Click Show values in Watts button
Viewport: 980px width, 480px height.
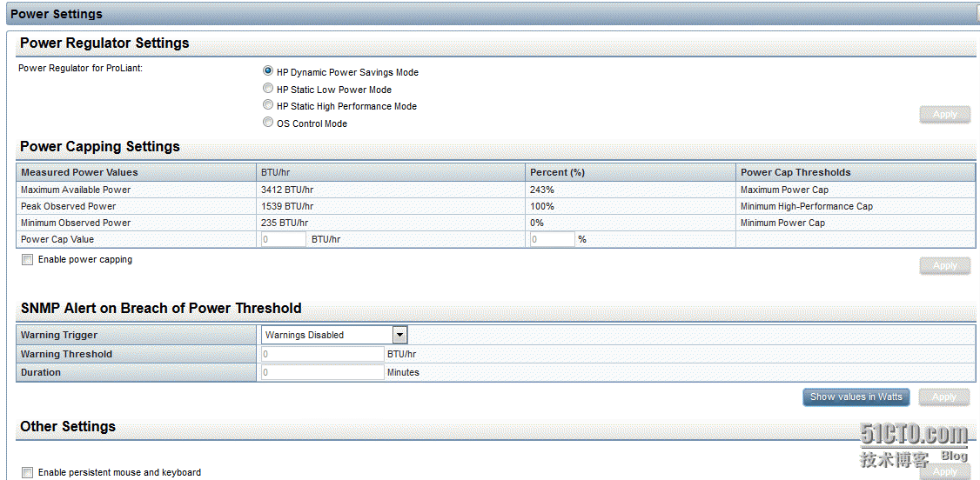(x=856, y=397)
